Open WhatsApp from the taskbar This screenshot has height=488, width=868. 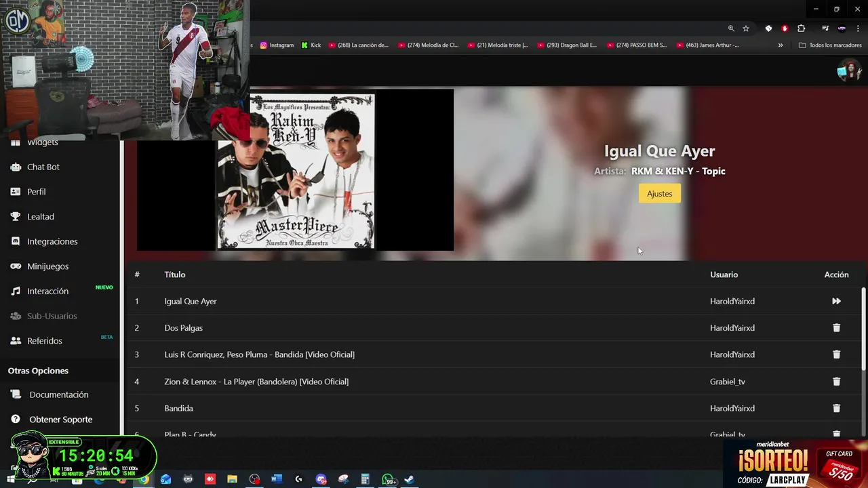tap(388, 479)
